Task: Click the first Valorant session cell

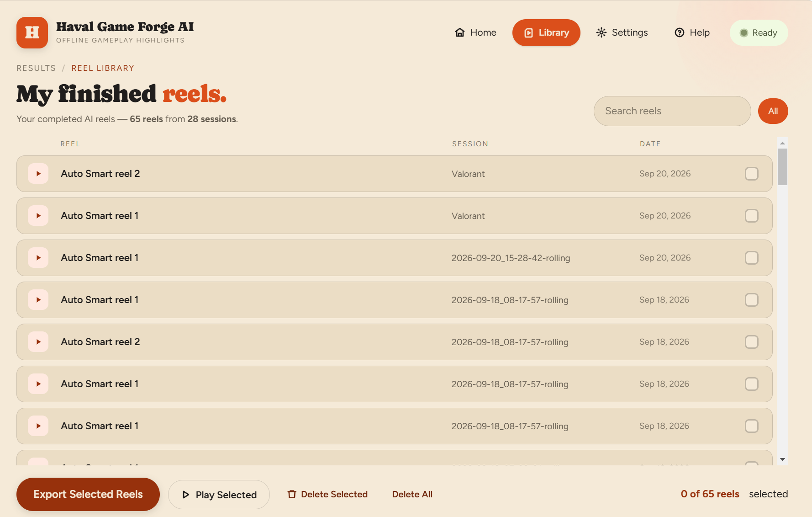Action: click(468, 174)
